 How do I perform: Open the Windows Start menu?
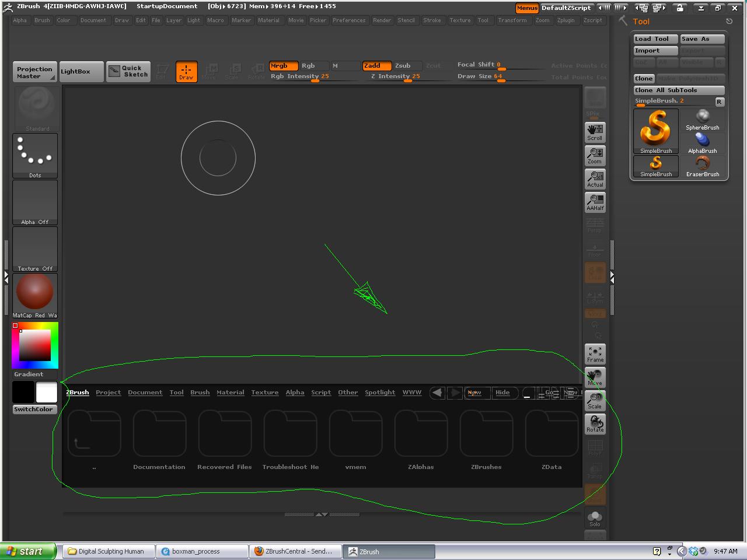[x=28, y=551]
